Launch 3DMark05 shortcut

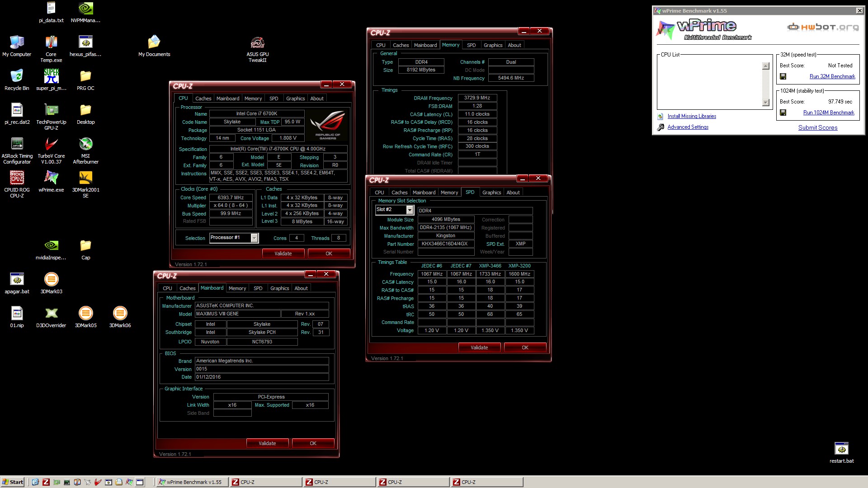pos(85,317)
